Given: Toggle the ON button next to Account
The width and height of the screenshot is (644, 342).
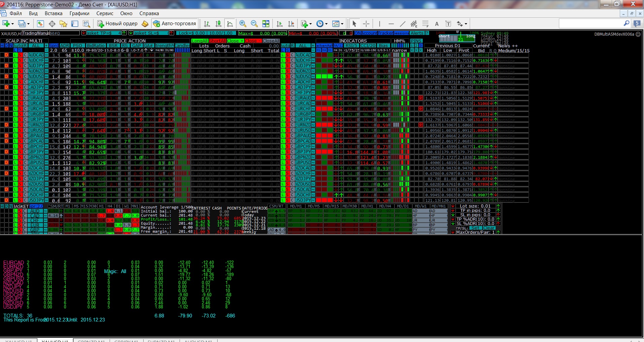Looking at the screenshot, I should point(357,33).
